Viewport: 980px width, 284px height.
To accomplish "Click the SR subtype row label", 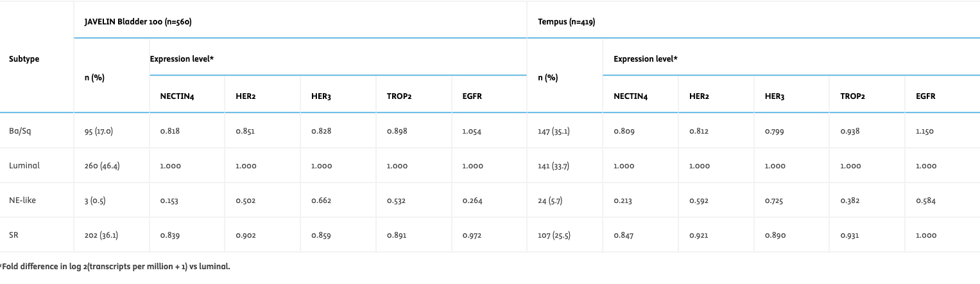I will tap(13, 235).
